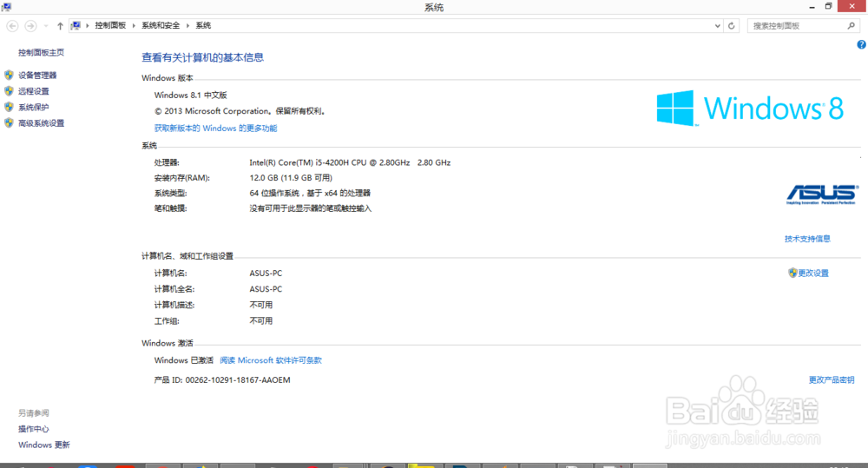Open 控制面板主页 link
Screen dimensions: 868x468
tap(41, 53)
